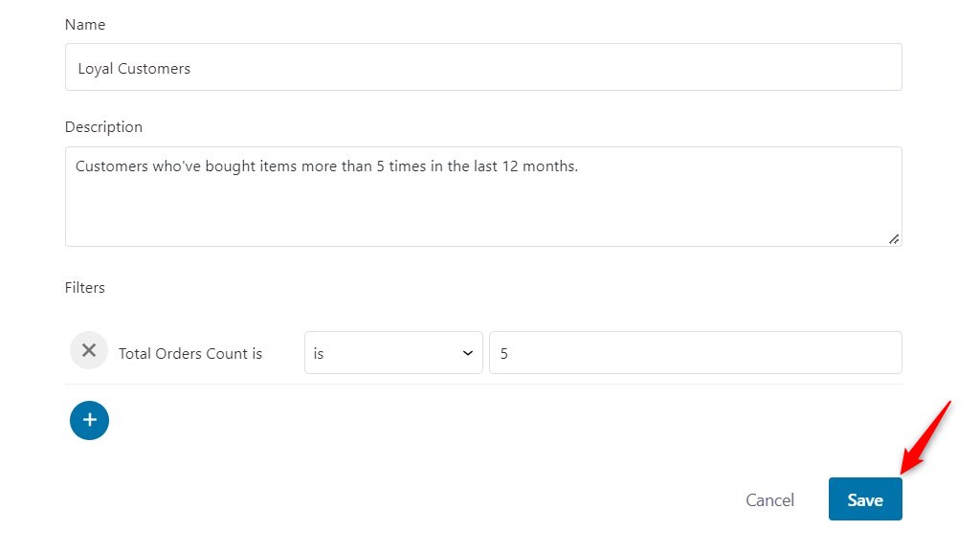This screenshot has width=980, height=553.
Task: Click the word "Loyal" in the Name field
Action: tap(95, 69)
